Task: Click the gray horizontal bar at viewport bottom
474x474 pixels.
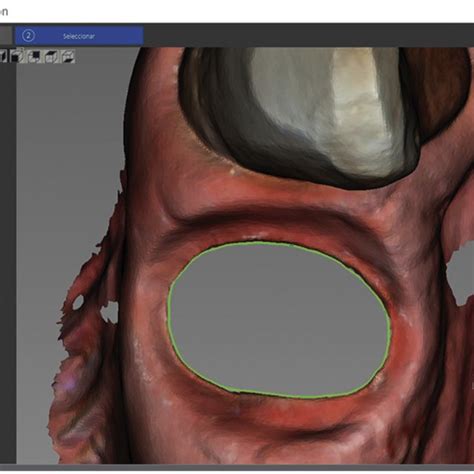Action: [237, 466]
